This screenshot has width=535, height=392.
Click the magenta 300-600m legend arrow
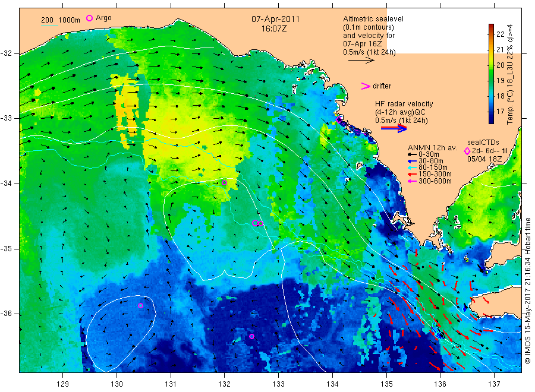(x=412, y=181)
